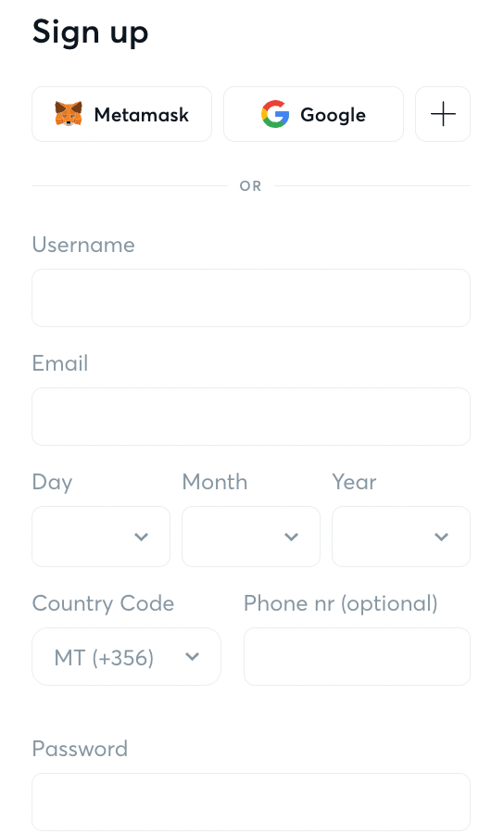Click into the Email input field
This screenshot has width=504, height=834.
pyautogui.click(x=251, y=416)
